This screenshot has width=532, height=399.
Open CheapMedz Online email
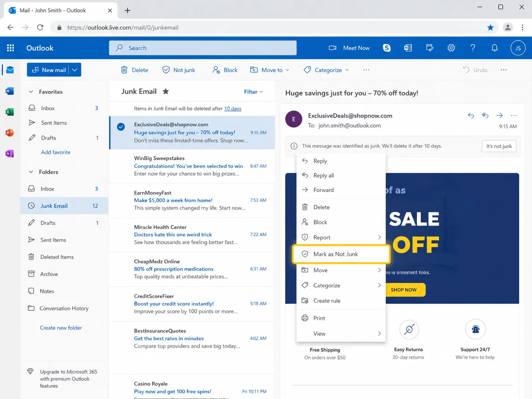192,269
